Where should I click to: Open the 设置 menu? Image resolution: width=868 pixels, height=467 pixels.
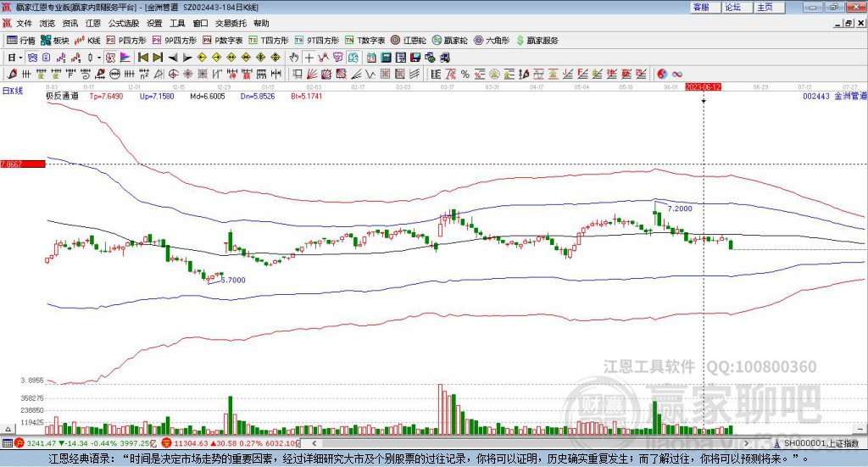(x=154, y=23)
